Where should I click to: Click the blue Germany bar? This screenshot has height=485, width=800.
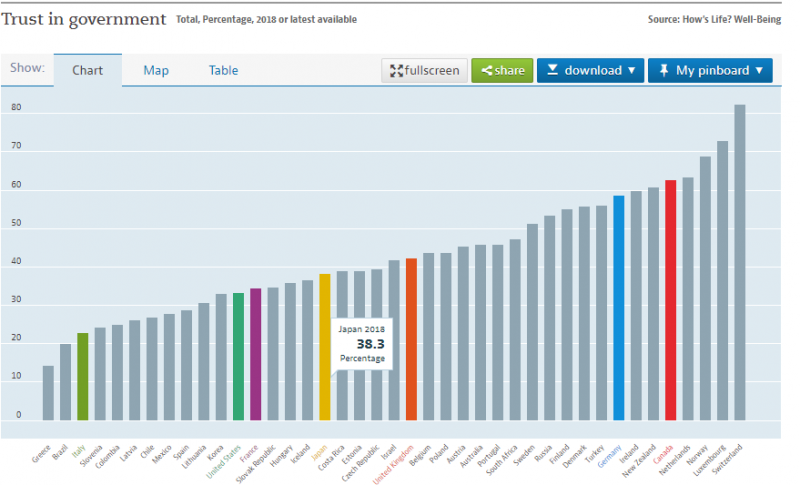[619, 308]
